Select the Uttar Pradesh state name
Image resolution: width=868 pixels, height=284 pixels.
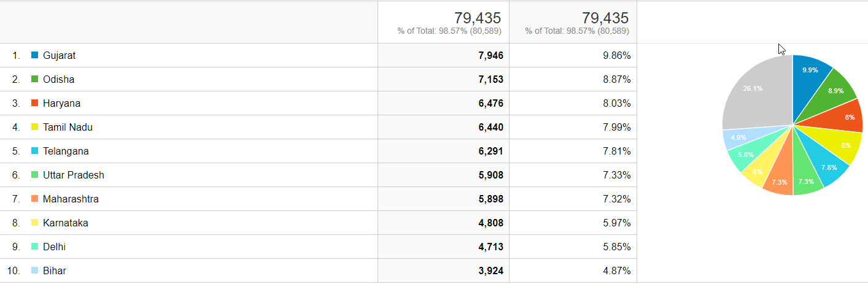click(73, 175)
